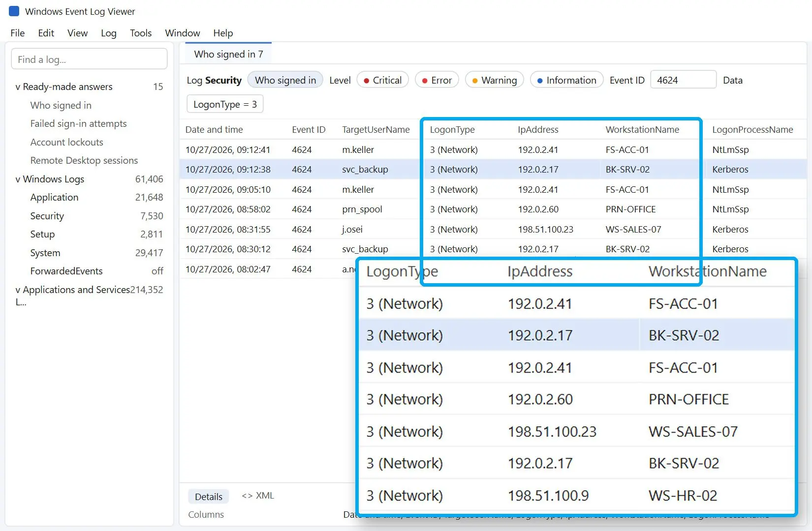This screenshot has height=531, width=812.
Task: Toggle the Information level filter
Action: click(566, 80)
